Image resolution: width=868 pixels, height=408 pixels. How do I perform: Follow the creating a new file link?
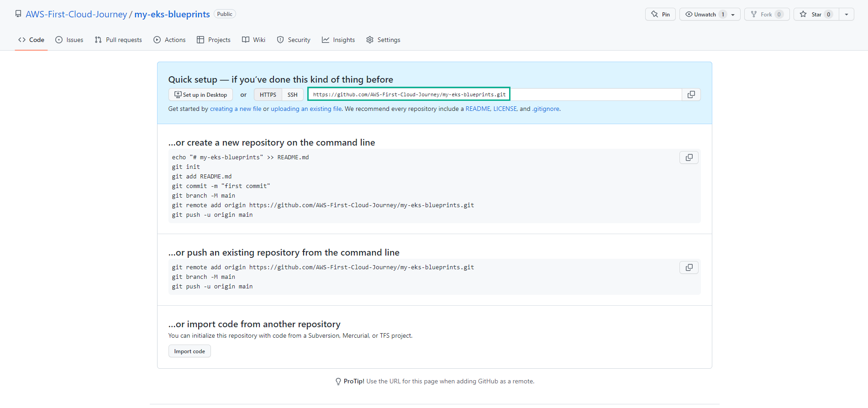[x=236, y=109]
